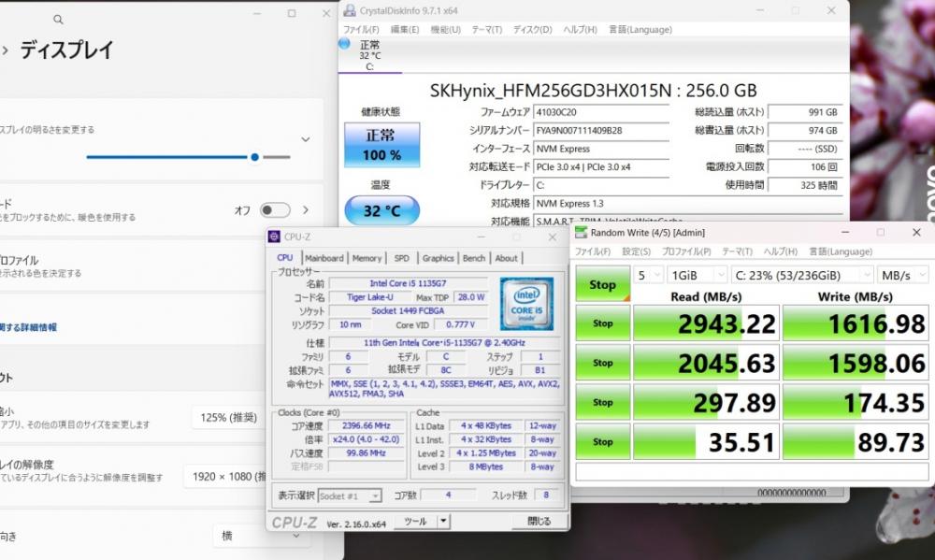The image size is (935, 560).
Task: Open ヘルプ(H) menu in CrystalDiskInfo
Action: [580, 29]
